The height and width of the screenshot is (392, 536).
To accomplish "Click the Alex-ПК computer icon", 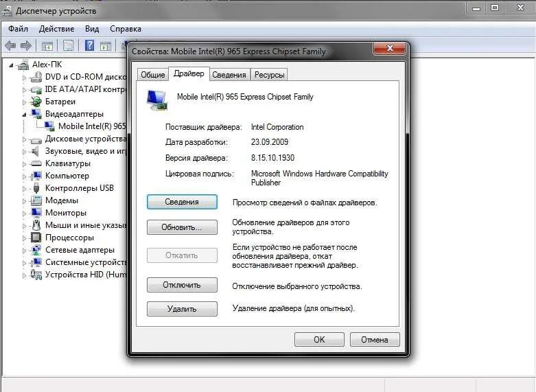I will coord(23,65).
